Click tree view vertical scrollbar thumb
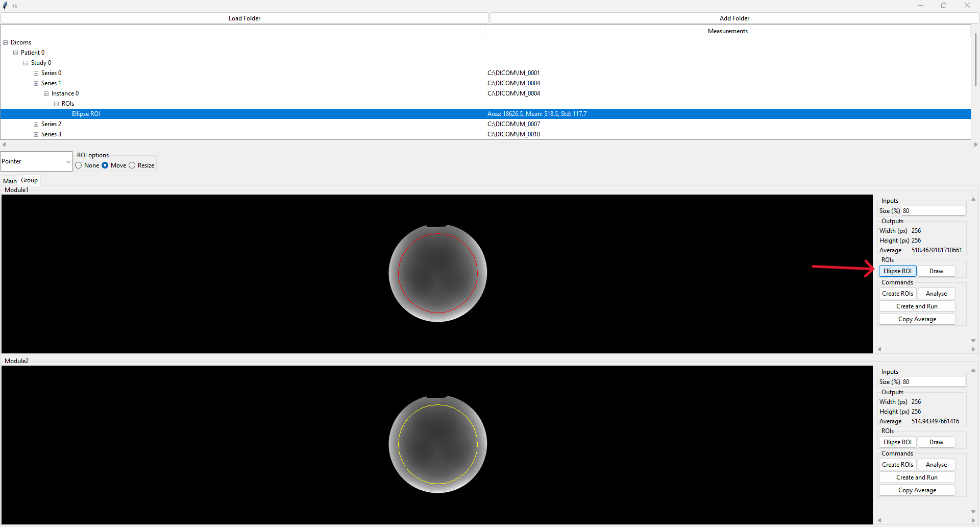 tap(975, 60)
